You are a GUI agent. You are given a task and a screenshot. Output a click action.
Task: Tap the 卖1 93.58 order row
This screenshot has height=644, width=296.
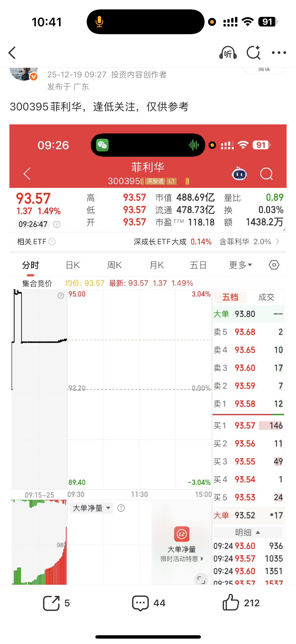(x=248, y=404)
